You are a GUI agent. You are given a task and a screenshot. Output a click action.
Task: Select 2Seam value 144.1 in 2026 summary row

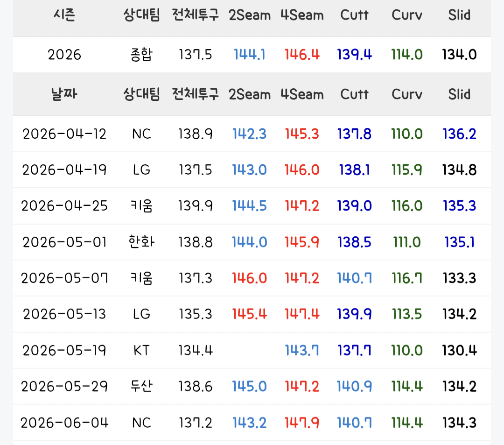[249, 55]
